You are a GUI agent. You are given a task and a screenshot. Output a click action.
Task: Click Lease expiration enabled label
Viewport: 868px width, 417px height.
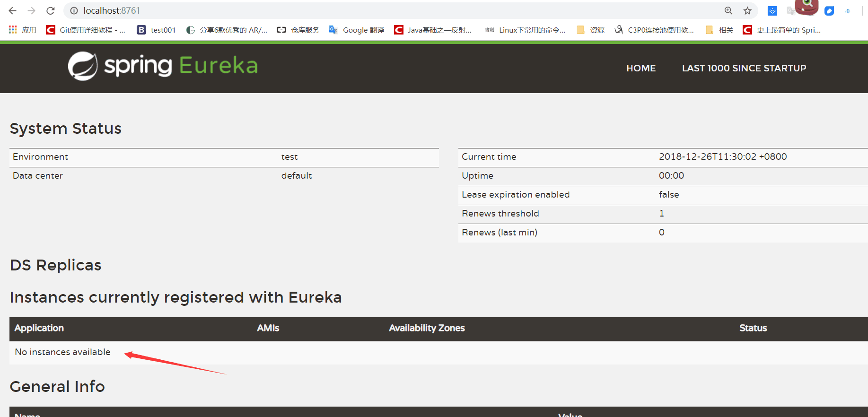click(516, 195)
